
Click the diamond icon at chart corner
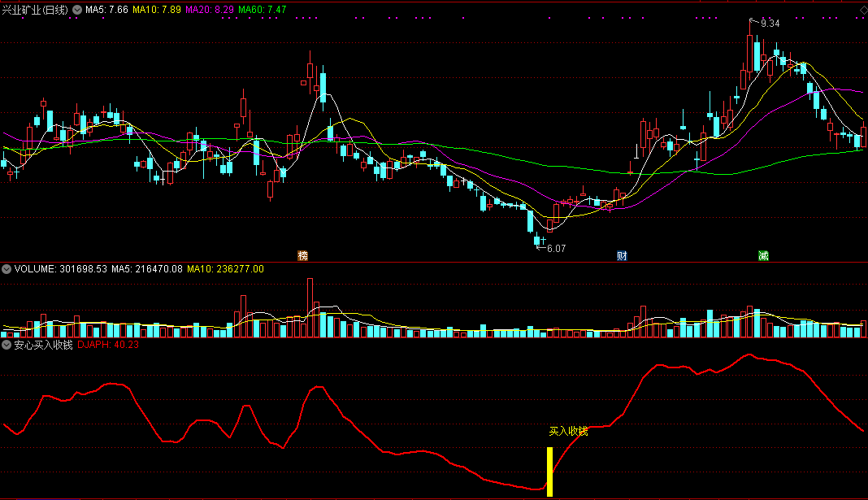(x=862, y=11)
